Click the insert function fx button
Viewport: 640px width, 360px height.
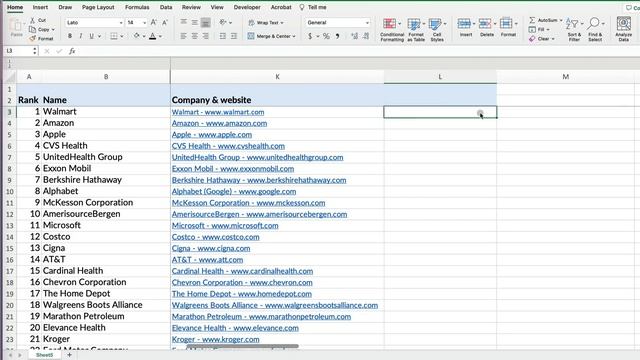(x=72, y=51)
